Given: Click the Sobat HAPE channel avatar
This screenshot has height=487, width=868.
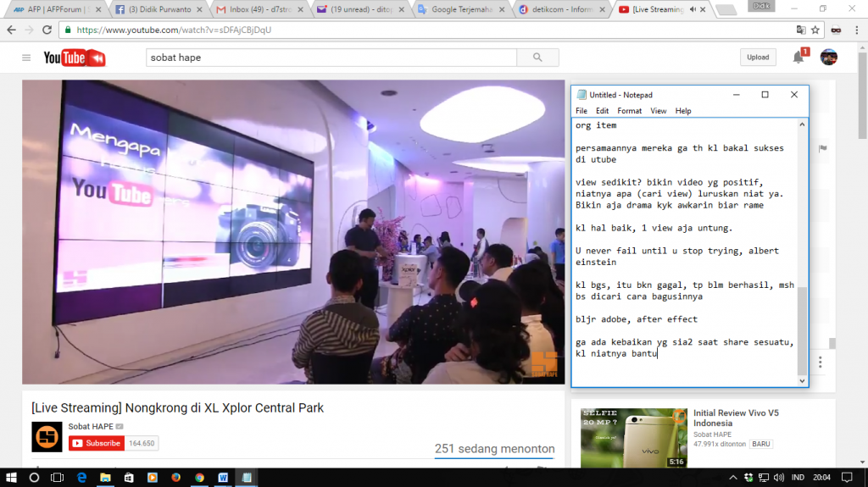Looking at the screenshot, I should 47,437.
